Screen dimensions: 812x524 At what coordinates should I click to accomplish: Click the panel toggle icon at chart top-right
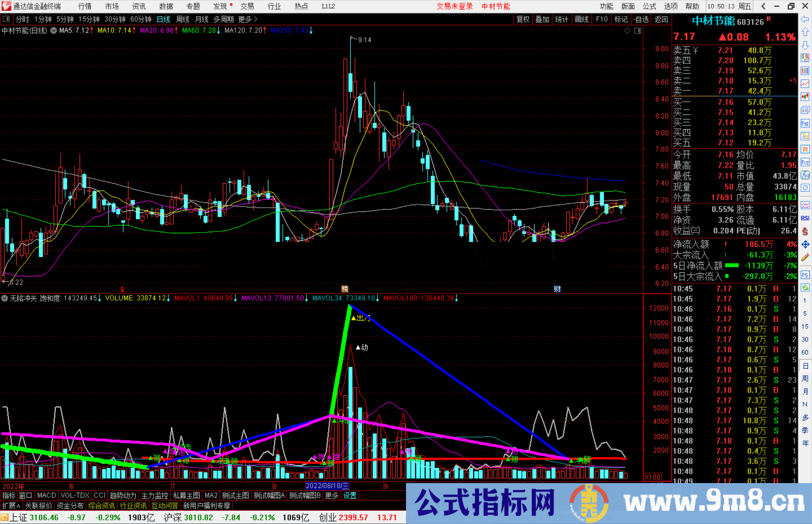point(638,31)
